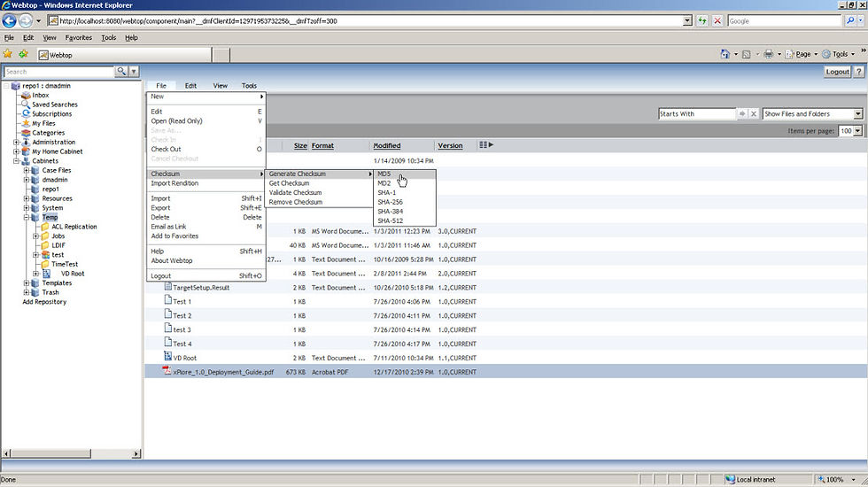Select SHA-256 checksum algorithm
This screenshot has height=487, width=868.
406,202
